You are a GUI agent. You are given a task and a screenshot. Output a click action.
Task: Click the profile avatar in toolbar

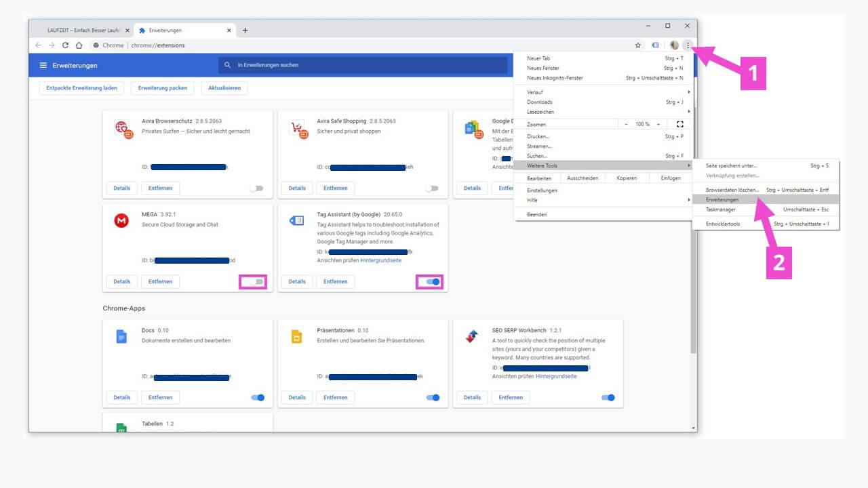tap(674, 45)
